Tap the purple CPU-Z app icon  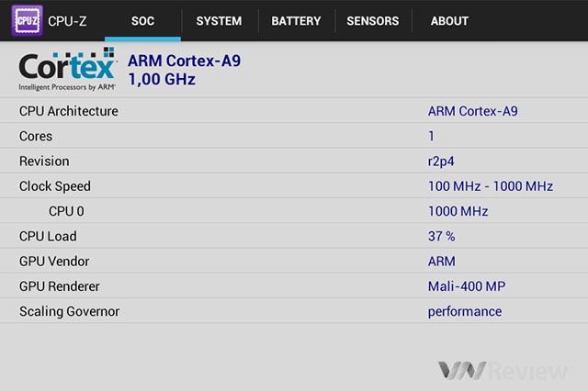27,20
